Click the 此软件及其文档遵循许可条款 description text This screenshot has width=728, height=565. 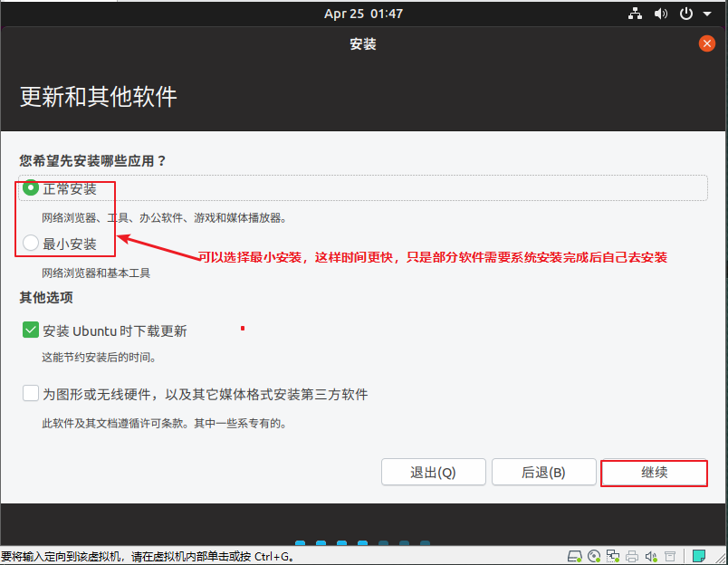click(x=164, y=423)
